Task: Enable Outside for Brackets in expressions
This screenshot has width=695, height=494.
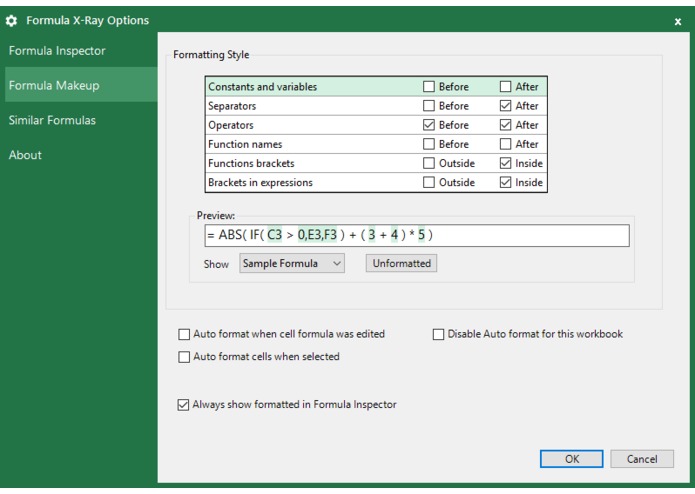Action: tap(429, 182)
